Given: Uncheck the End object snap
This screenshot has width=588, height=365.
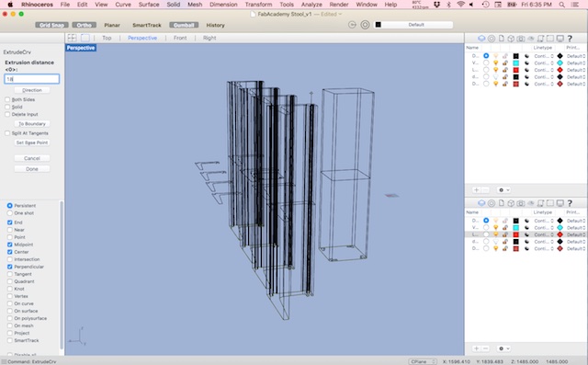Looking at the screenshot, I should [x=10, y=222].
